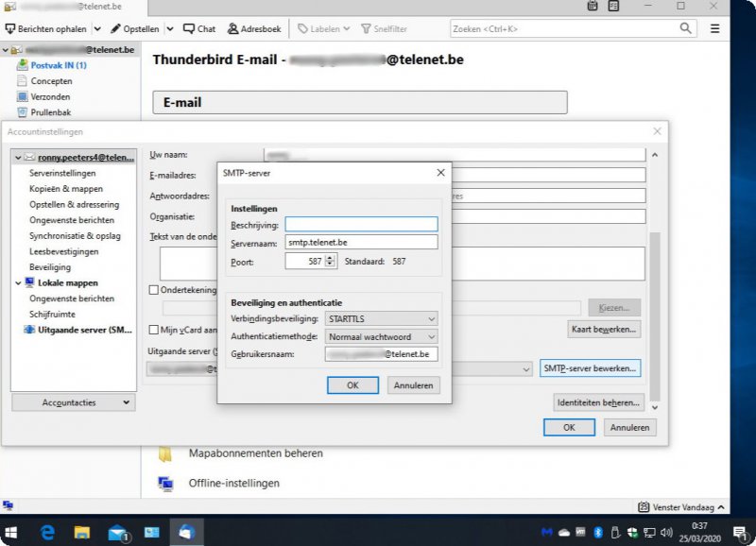Click the Beschrijving text field
Viewport: 756px width, 546px height.
click(361, 225)
